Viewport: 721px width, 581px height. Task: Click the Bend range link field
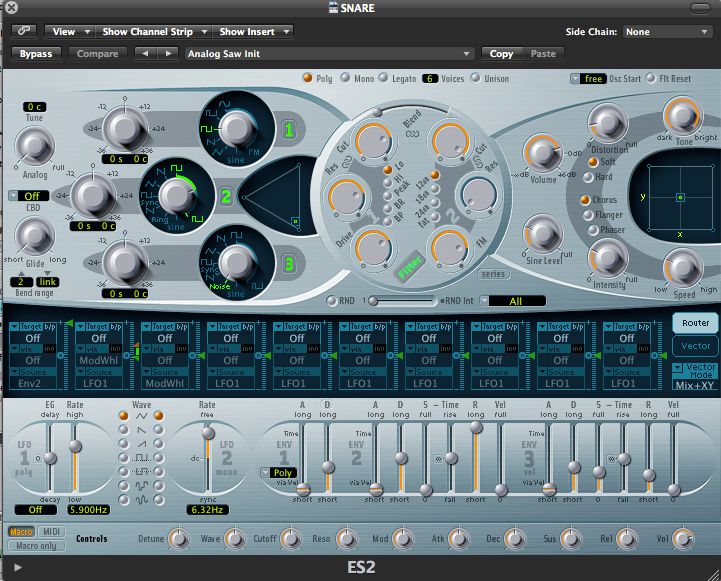[47, 282]
